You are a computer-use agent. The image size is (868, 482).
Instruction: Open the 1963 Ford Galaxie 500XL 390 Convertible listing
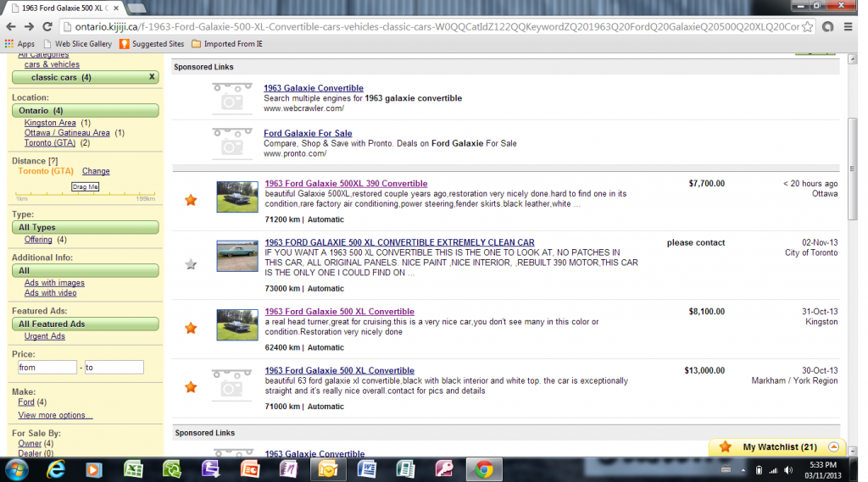(346, 184)
